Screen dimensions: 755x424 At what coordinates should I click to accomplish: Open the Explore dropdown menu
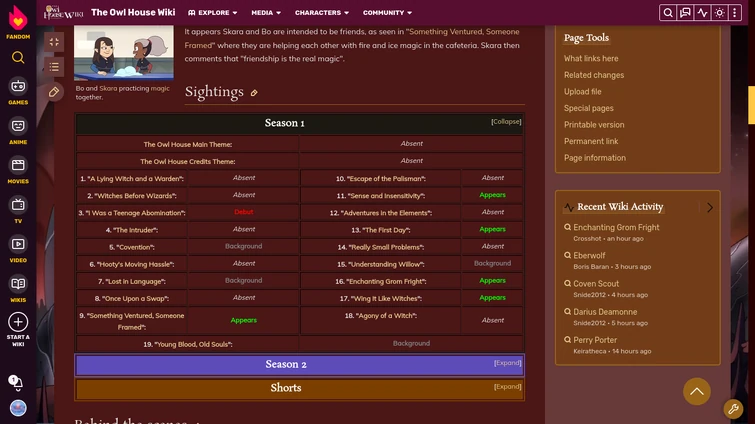(212, 13)
